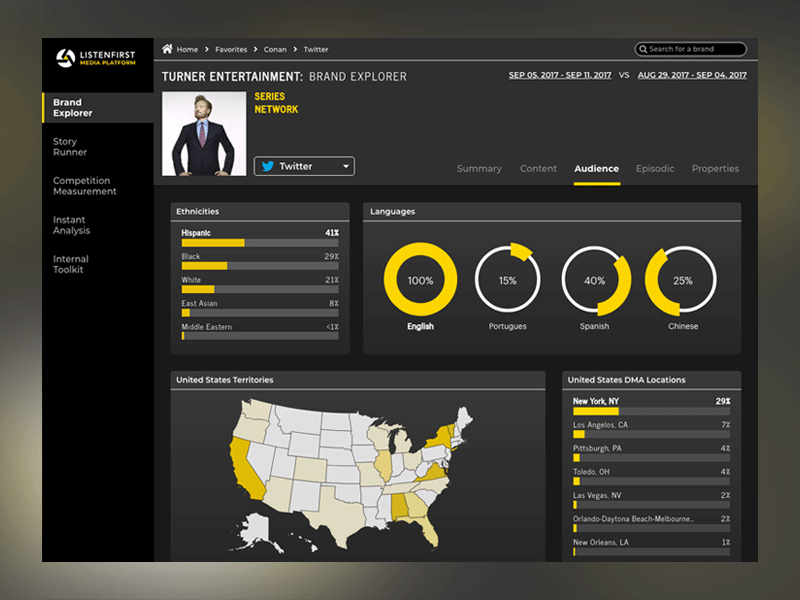
Task: Select the English 100% donut chart
Action: click(420, 281)
